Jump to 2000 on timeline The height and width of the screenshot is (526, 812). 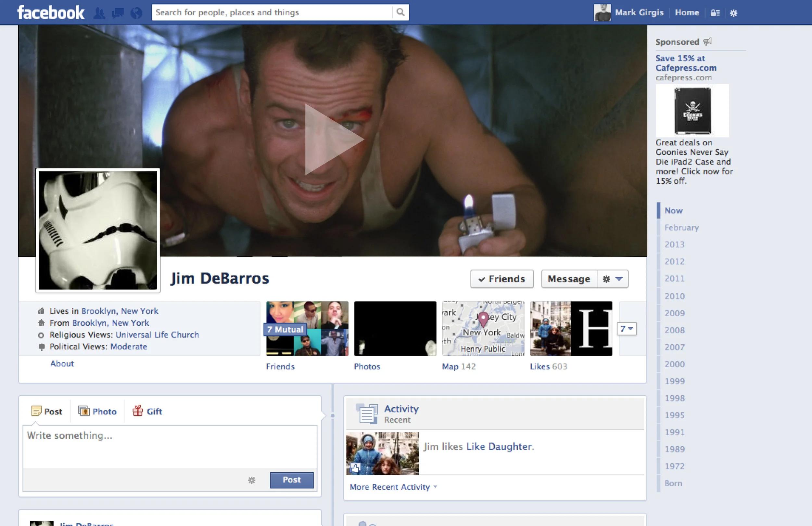(674, 364)
